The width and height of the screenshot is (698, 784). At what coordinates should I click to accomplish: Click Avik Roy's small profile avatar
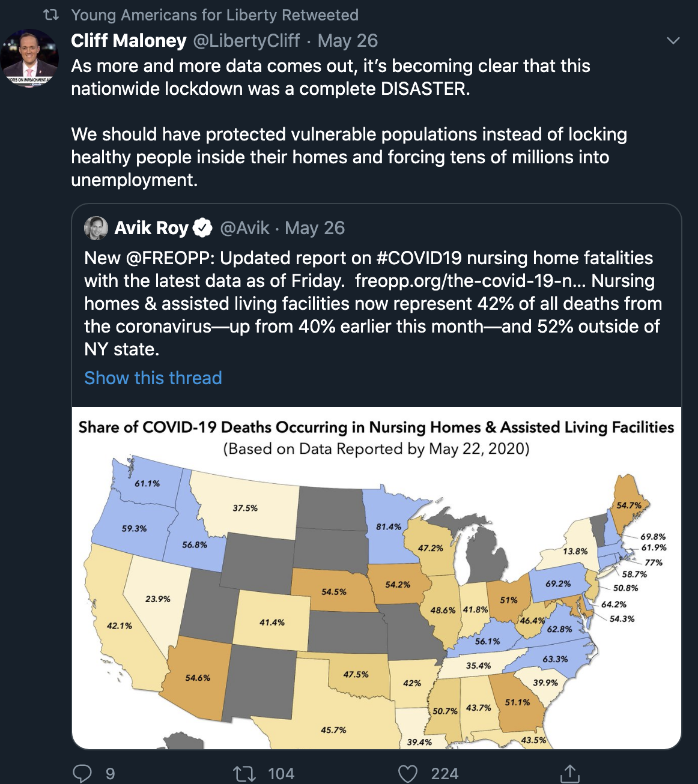tap(96, 228)
